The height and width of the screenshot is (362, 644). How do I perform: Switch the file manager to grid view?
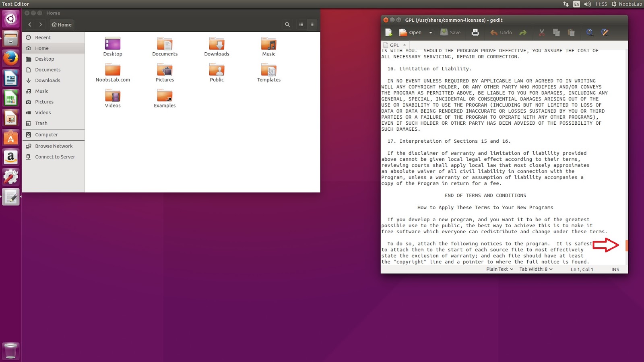pos(312,25)
